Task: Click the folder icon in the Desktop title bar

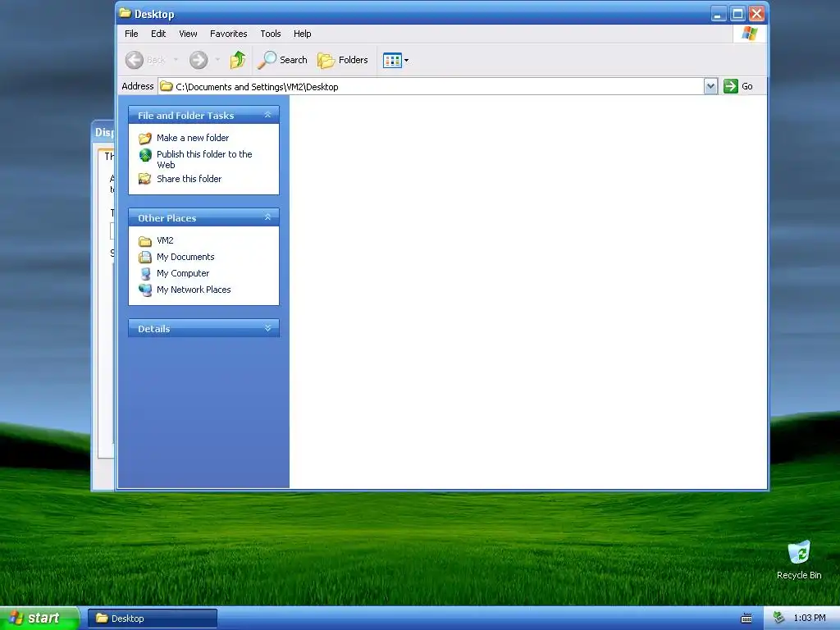Action: (126, 13)
